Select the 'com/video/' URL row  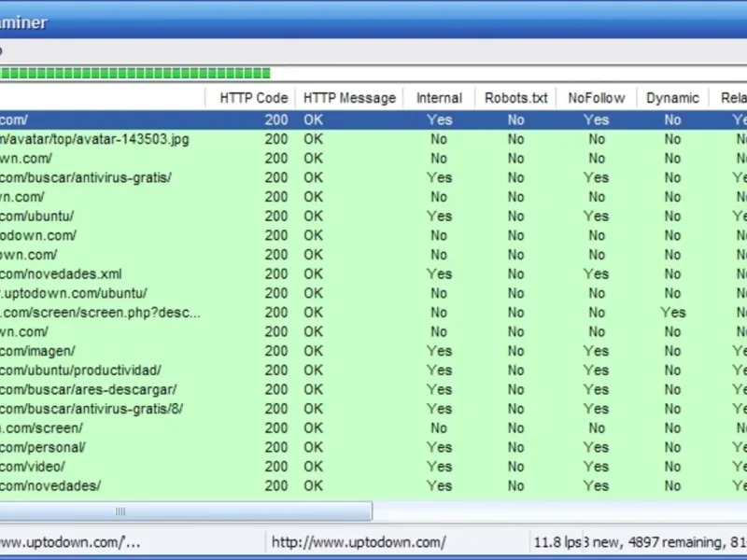(373, 467)
